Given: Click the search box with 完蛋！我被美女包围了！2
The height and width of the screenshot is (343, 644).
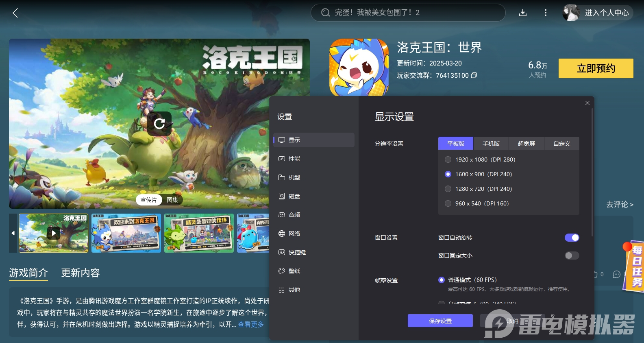Looking at the screenshot, I should point(408,13).
